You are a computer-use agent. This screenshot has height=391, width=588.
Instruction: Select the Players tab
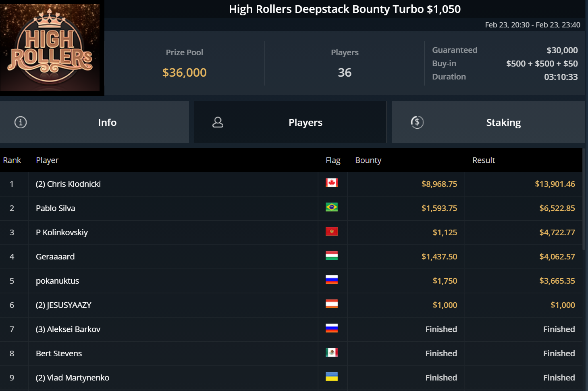(x=305, y=122)
